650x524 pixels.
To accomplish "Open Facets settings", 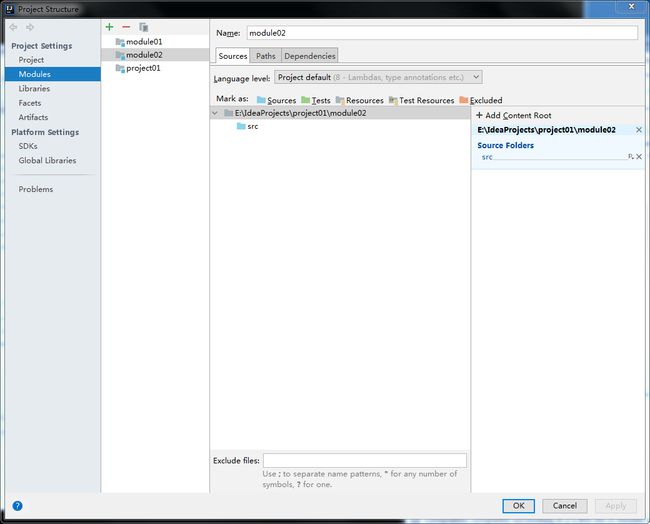I will (29, 103).
